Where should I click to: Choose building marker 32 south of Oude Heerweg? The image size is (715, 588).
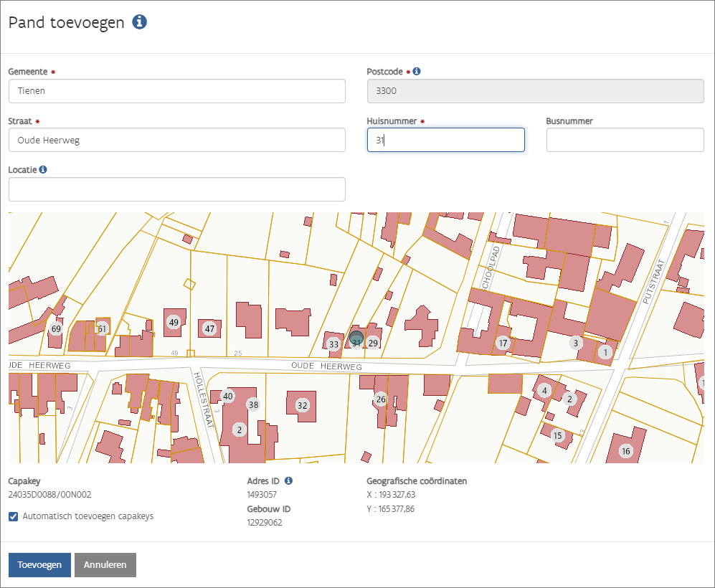pyautogui.click(x=302, y=405)
